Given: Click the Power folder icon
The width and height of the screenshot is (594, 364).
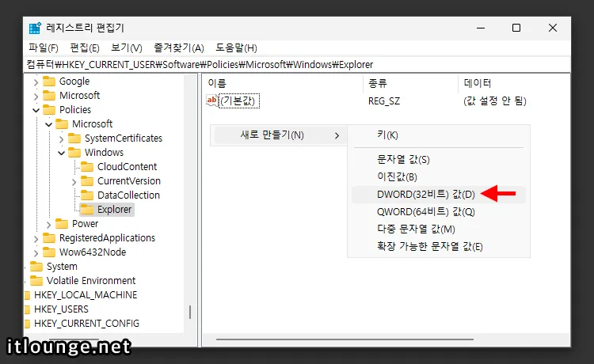Looking at the screenshot, I should pos(62,224).
